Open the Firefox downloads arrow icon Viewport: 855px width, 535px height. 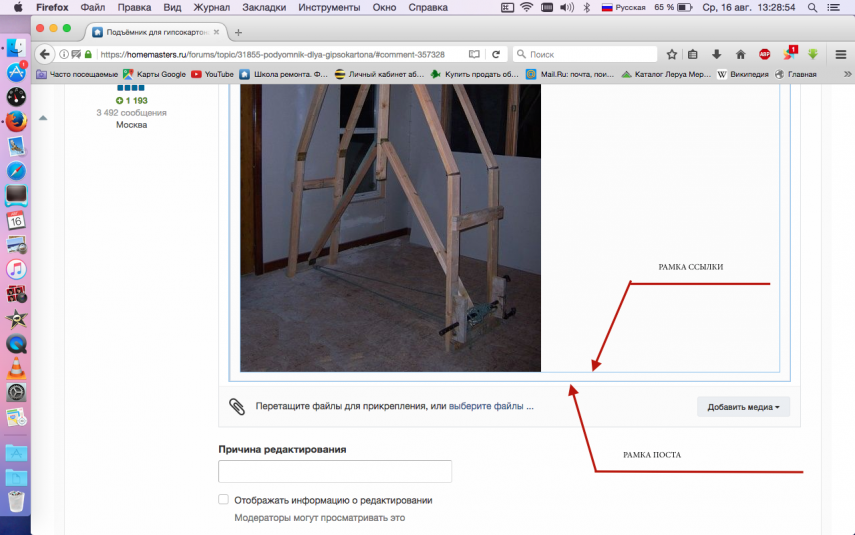point(717,54)
